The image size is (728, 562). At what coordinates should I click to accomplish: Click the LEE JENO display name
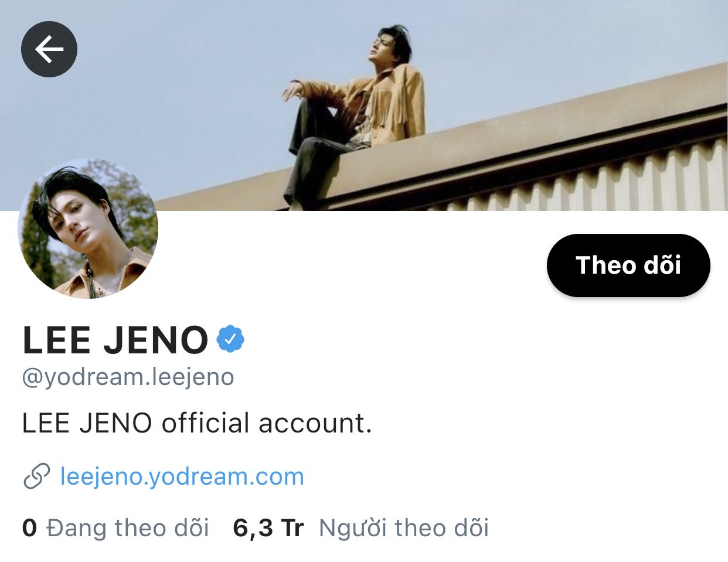[115, 340]
